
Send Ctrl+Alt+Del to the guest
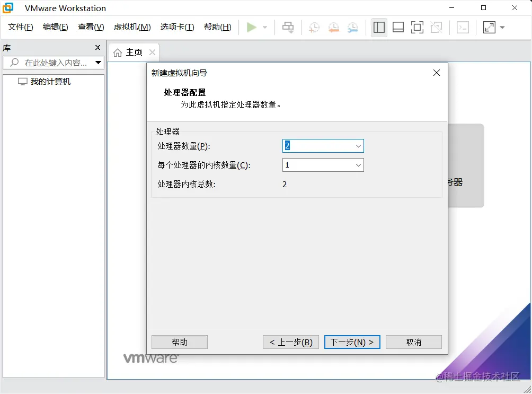click(288, 27)
